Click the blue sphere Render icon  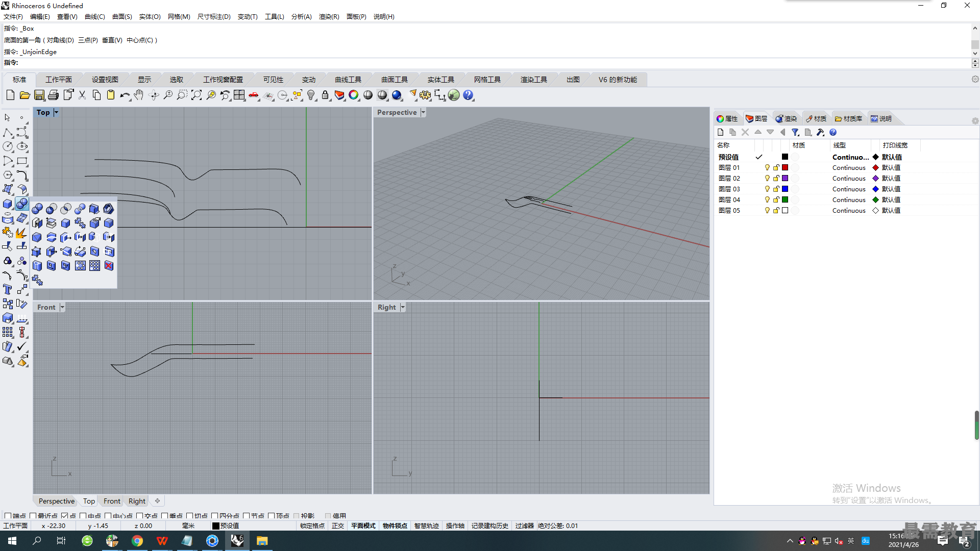(x=397, y=95)
